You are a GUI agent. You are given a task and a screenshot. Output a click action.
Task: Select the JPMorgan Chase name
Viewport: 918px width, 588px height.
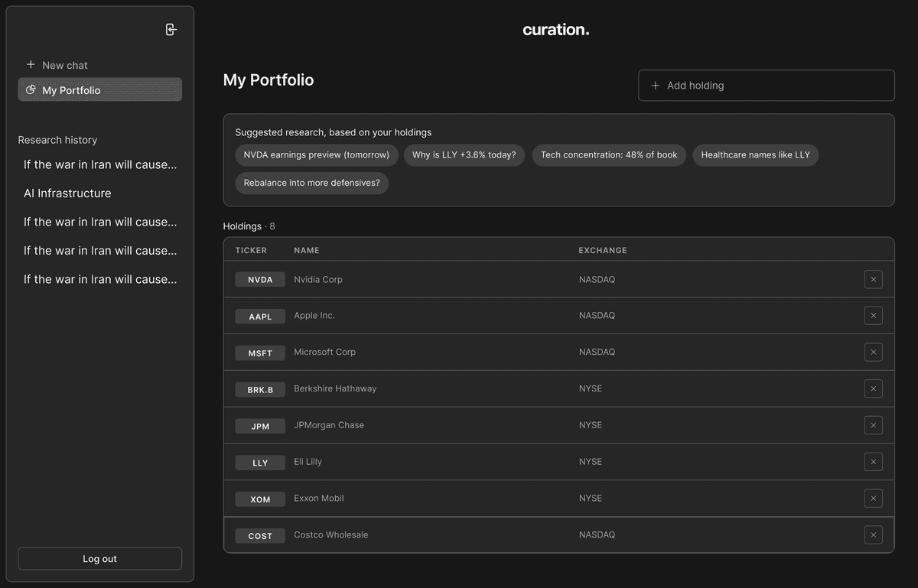(x=329, y=425)
